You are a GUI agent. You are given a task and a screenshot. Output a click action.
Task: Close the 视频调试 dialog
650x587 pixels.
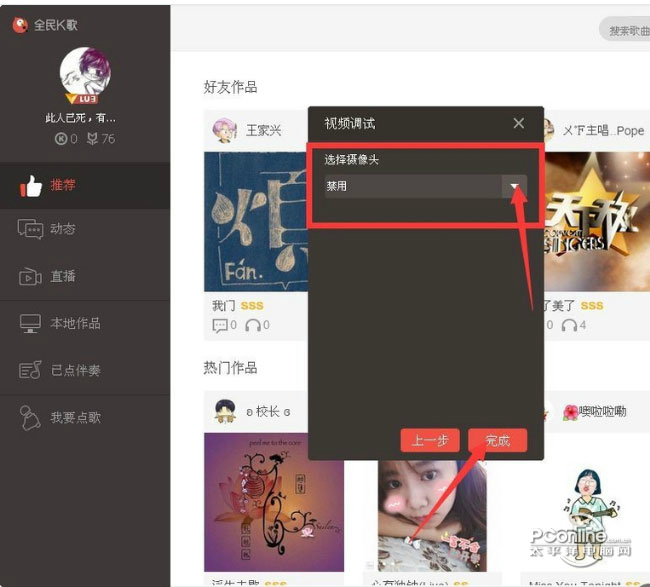click(519, 123)
